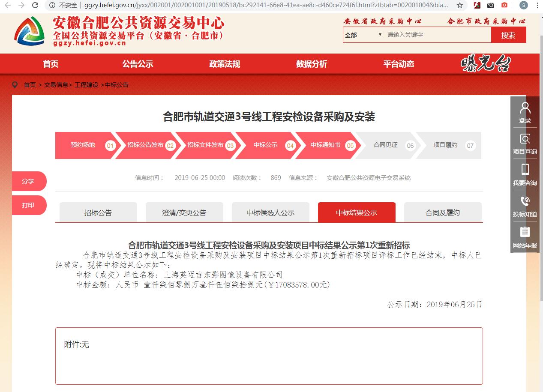Click the 分享 share button

pyautogui.click(x=28, y=181)
